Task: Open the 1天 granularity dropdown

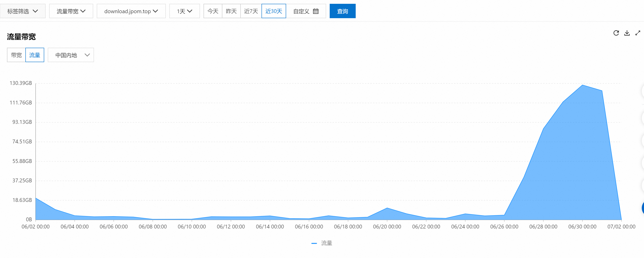Action: pos(185,11)
